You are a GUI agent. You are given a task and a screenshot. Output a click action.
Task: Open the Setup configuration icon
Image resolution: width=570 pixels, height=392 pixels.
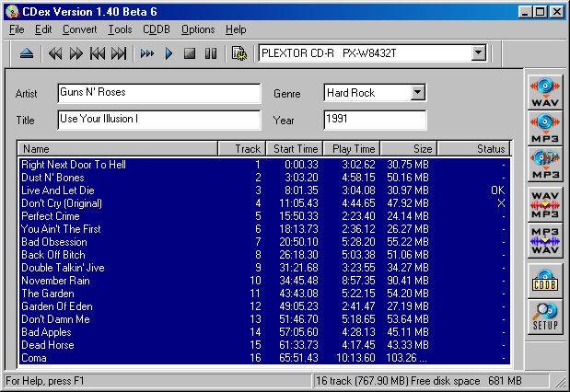point(545,317)
